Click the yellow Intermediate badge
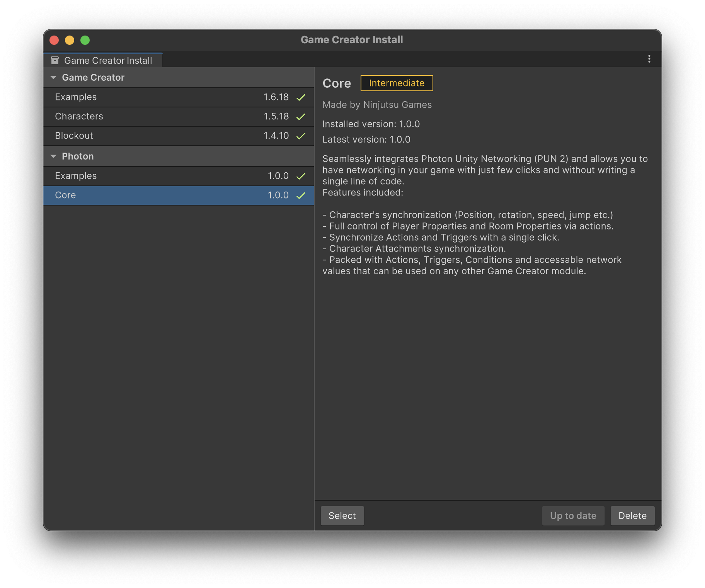Viewport: 705px width, 588px height. pos(397,83)
